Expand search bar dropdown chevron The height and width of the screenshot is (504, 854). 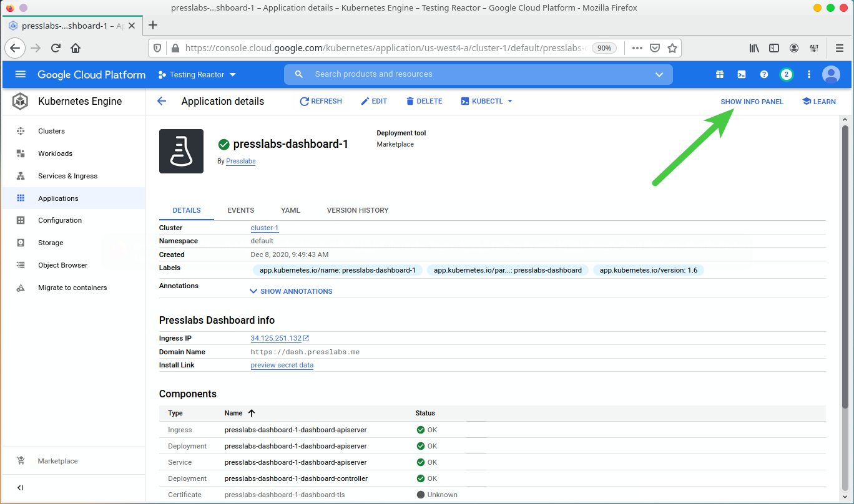click(659, 74)
